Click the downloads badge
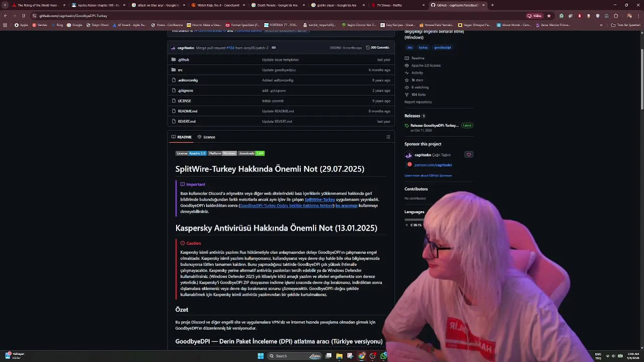Image resolution: width=644 pixels, height=362 pixels. click(251, 153)
